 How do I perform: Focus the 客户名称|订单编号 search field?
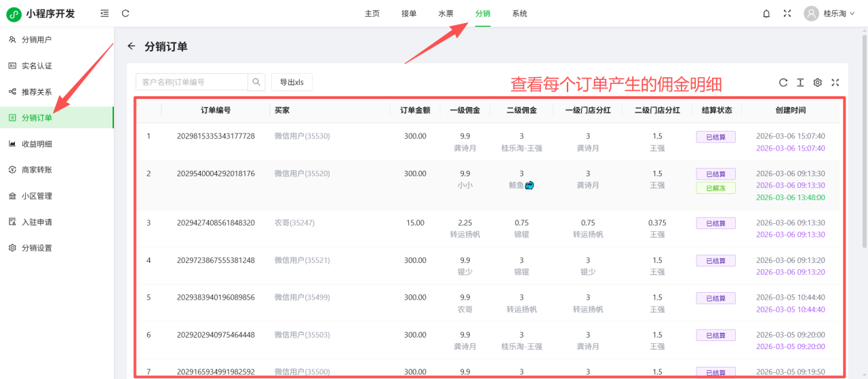click(191, 82)
